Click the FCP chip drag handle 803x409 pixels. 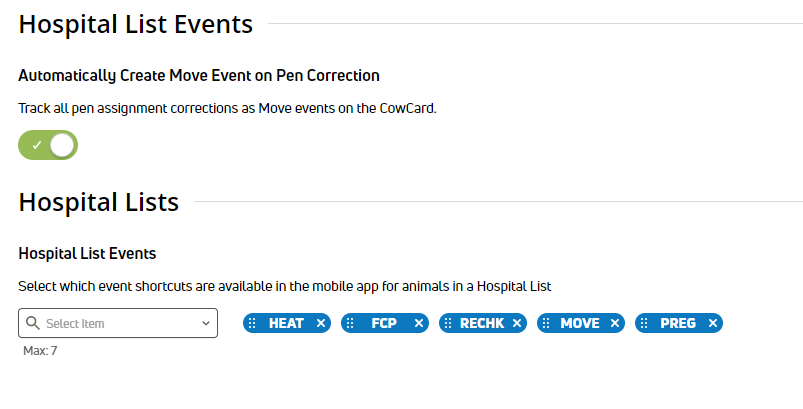(350, 323)
